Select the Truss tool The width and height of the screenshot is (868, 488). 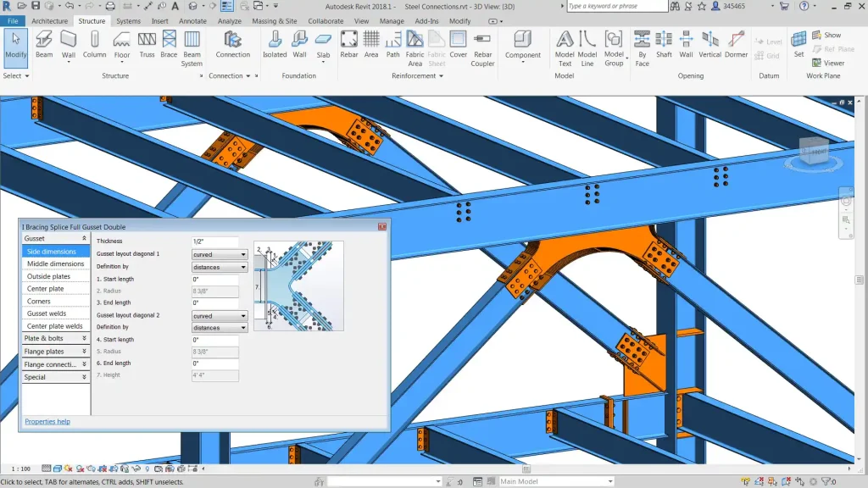[x=147, y=47]
